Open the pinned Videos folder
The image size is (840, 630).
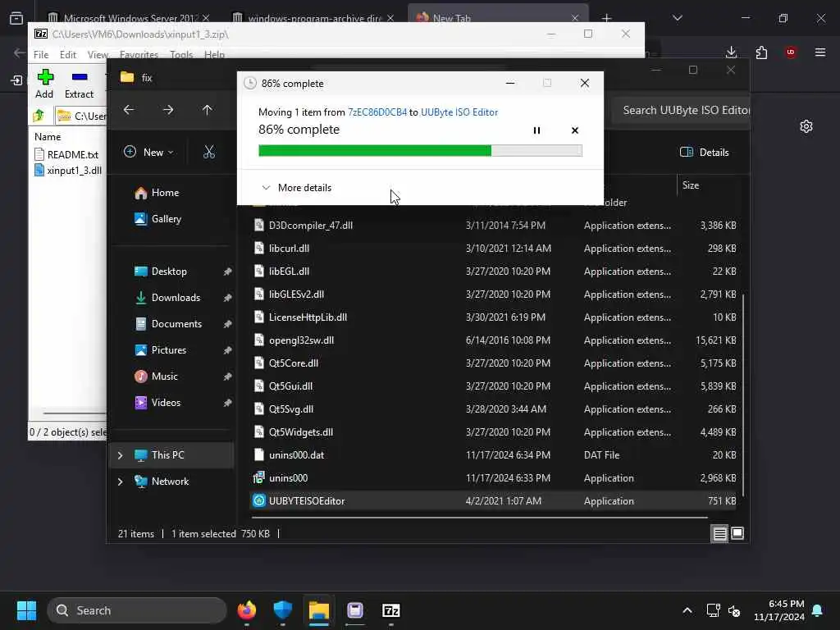[166, 403]
